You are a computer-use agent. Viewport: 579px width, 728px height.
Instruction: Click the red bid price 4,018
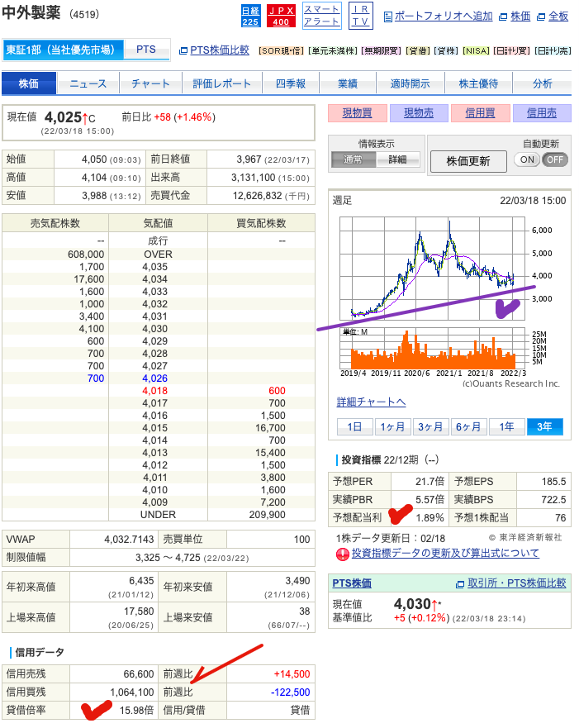(x=155, y=391)
